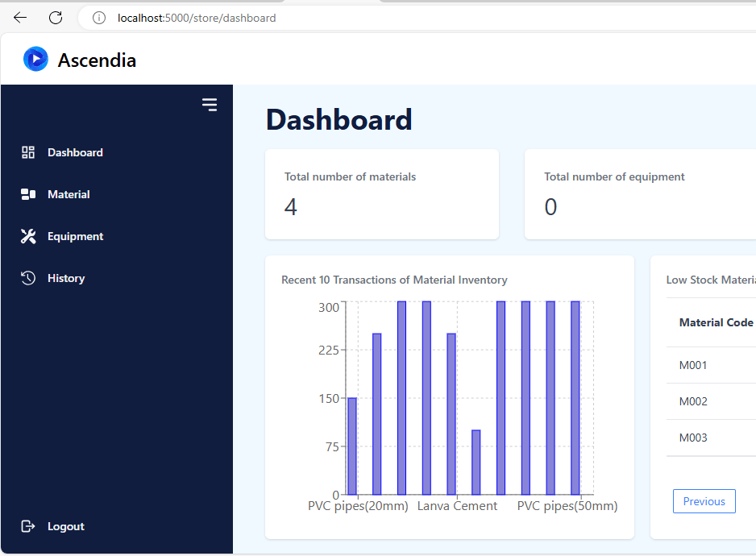Screen dimensions: 756x556
Task: Reload the page with refresh icon
Action: pos(56,18)
